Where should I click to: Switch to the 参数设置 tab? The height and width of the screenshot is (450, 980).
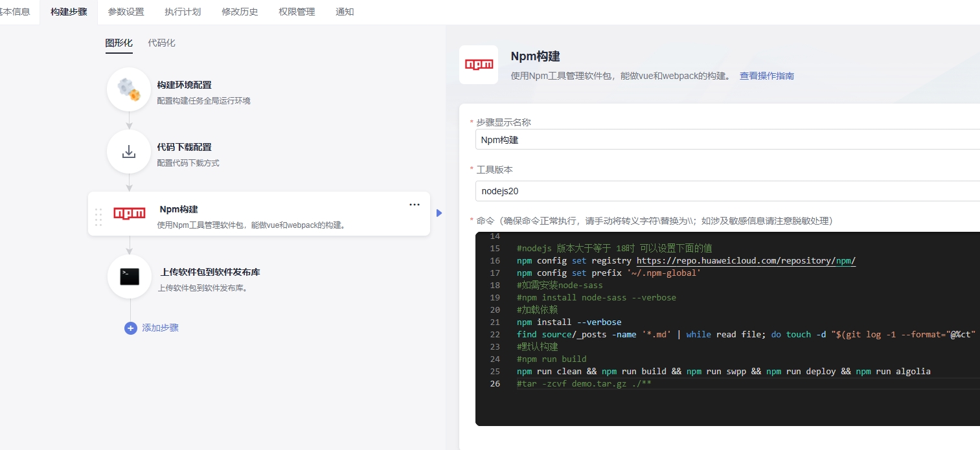tap(126, 12)
